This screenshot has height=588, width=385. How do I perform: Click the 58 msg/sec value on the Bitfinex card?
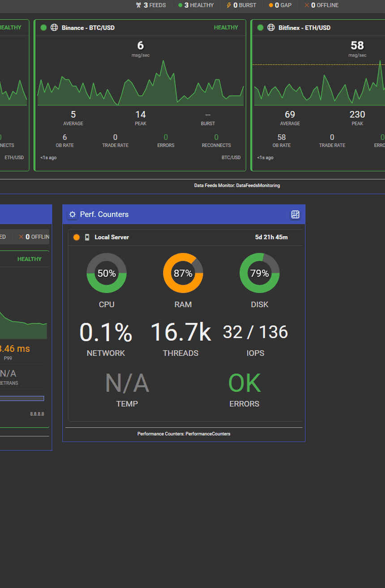[x=357, y=46]
